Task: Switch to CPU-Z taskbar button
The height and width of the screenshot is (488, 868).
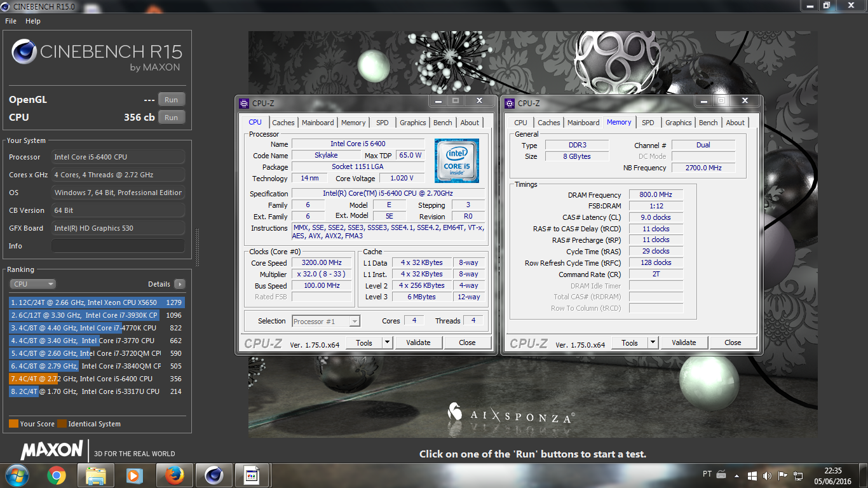Action: [x=252, y=475]
